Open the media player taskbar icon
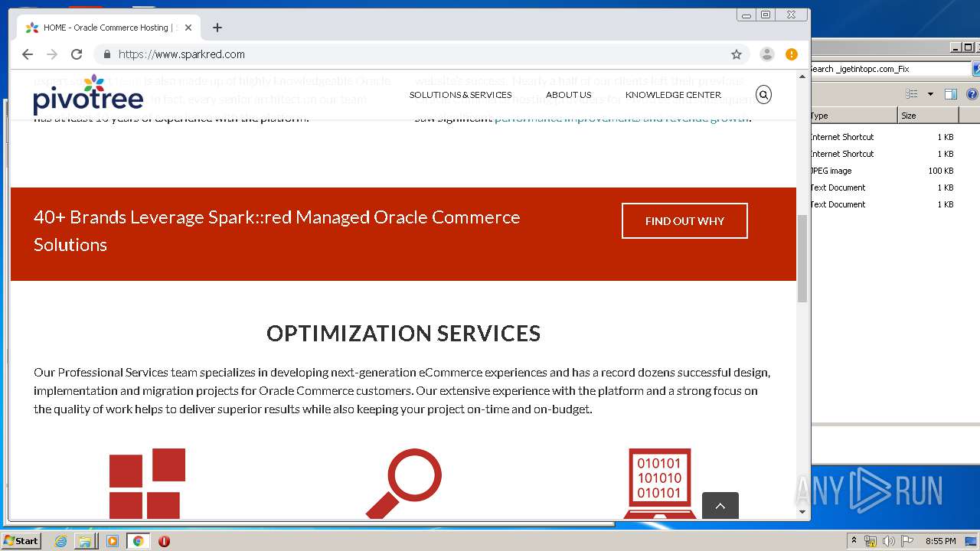980x551 pixels. [113, 541]
